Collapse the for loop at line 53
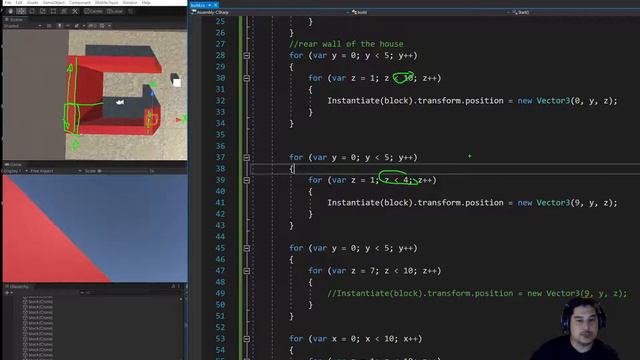 pos(247,339)
